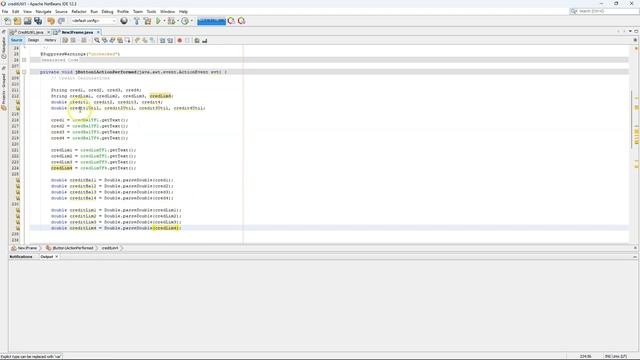
Task: Click the Undo toolbar icon
Action: coord(51,21)
